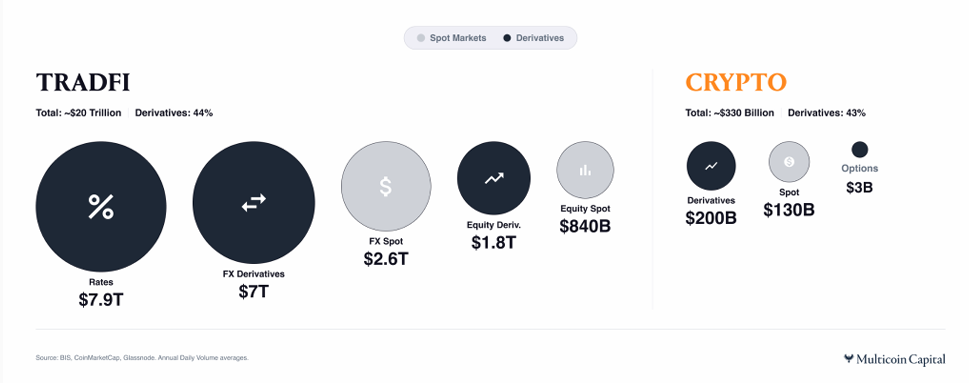Image resolution: width=969 pixels, height=383 pixels.
Task: Click the Multicoin Capital logo icon
Action: tap(849, 358)
